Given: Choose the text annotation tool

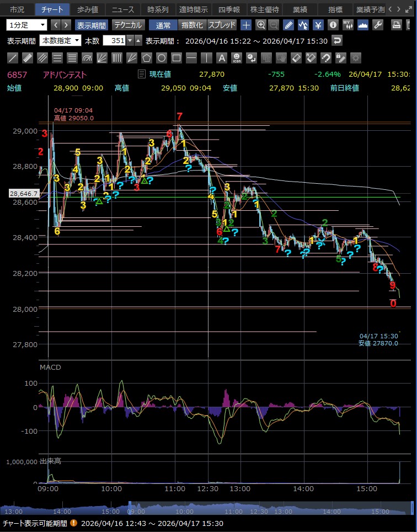Looking at the screenshot, I should [221, 58].
